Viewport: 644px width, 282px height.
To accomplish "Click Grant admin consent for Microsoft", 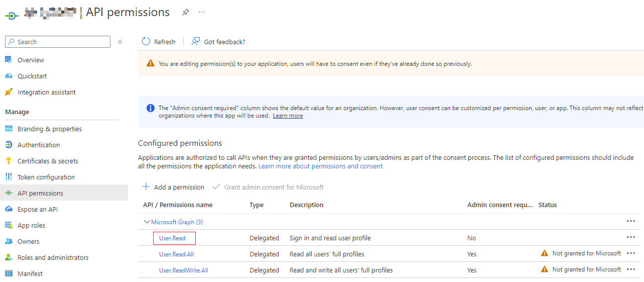I will (268, 187).
